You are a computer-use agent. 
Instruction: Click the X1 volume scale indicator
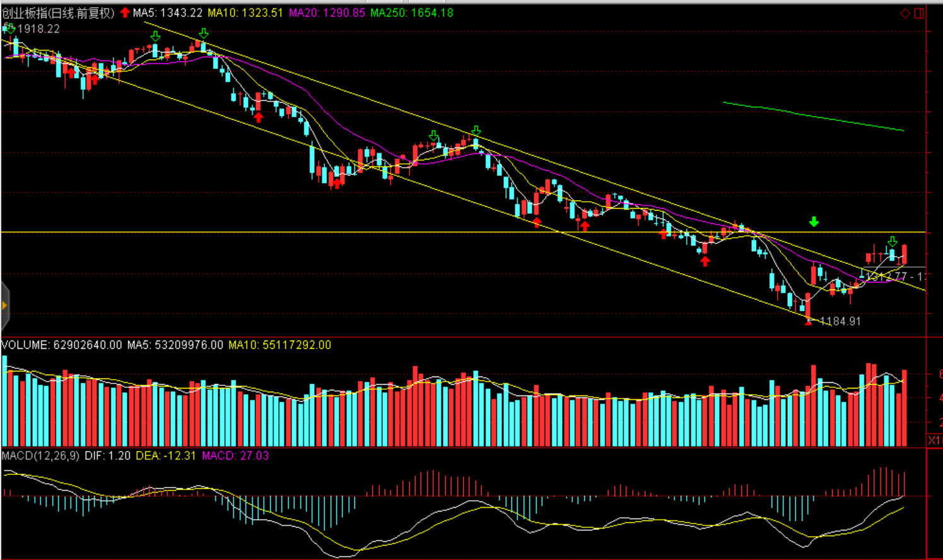click(x=934, y=440)
